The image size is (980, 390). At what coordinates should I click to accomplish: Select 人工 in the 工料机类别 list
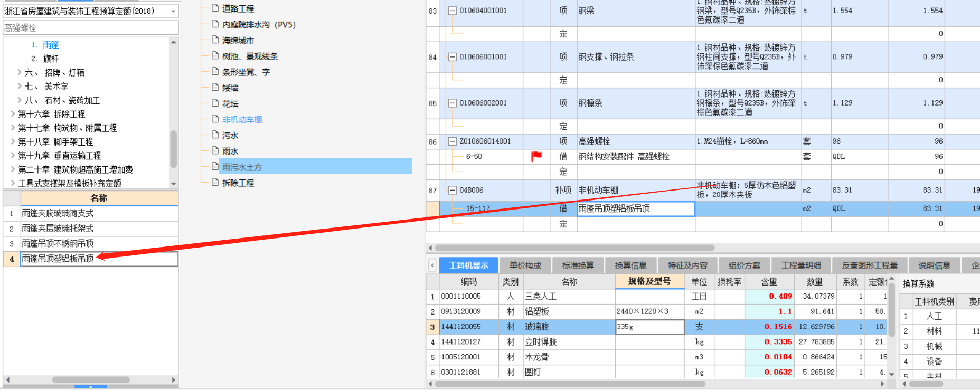[934, 316]
